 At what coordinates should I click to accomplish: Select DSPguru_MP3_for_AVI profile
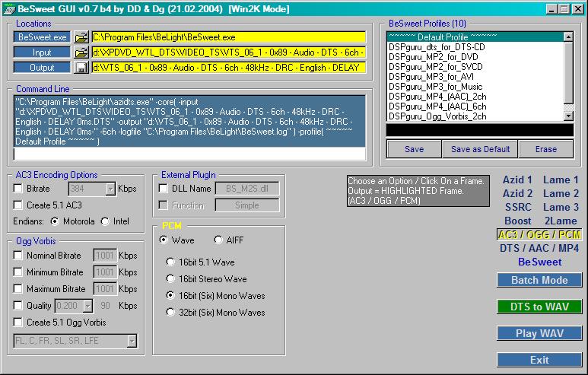coord(475,77)
